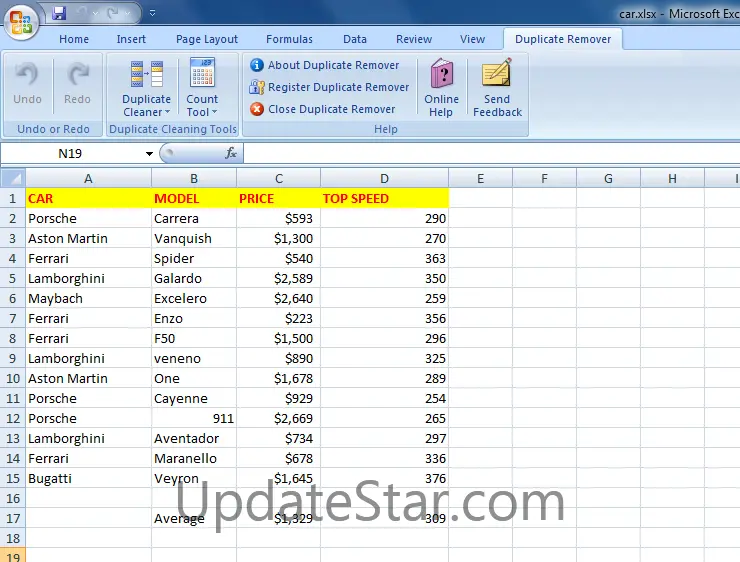The image size is (740, 562).
Task: Click the Select All corner triangle
Action: [x=13, y=178]
